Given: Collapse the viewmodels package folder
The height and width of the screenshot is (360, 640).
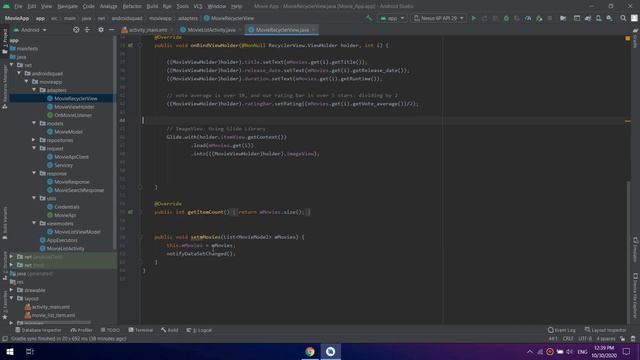Looking at the screenshot, I should (x=34, y=223).
